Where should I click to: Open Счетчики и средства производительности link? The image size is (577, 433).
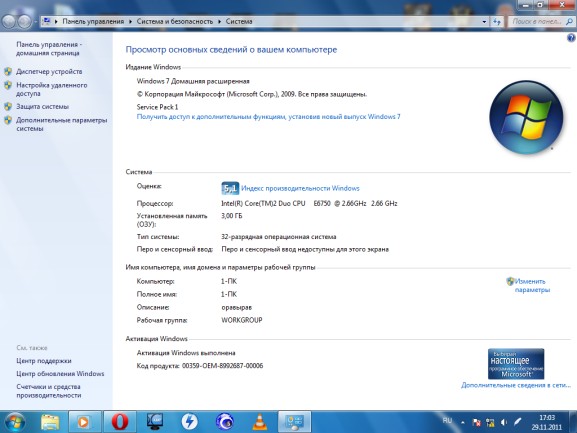[49, 391]
